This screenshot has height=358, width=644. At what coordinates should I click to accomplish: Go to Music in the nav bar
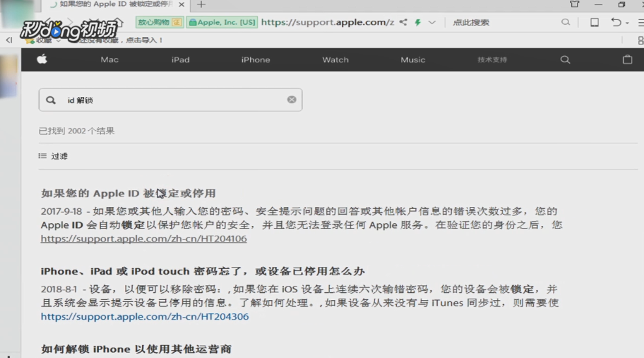pos(413,60)
